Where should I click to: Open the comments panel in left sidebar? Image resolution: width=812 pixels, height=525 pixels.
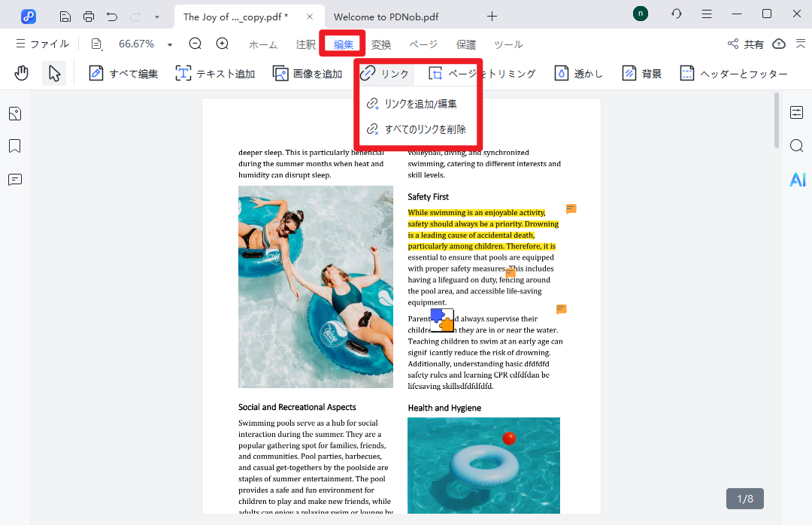pos(15,179)
